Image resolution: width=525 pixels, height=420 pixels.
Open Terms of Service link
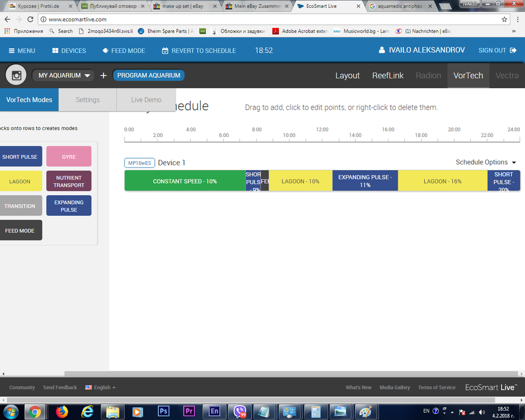click(437, 387)
